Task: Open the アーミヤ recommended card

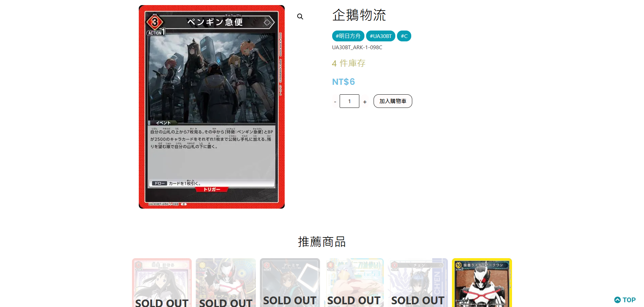Action: coord(290,283)
